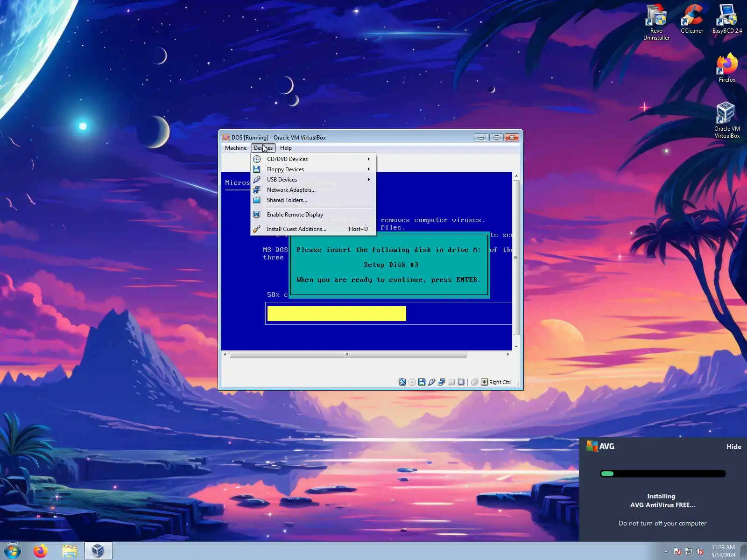Click the down scroll arrow of VM window

[x=516, y=347]
